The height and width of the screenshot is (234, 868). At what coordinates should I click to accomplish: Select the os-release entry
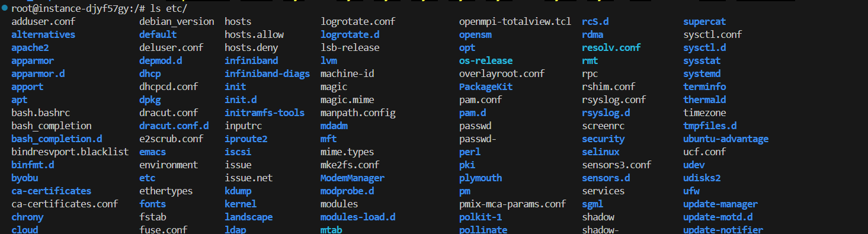click(486, 60)
